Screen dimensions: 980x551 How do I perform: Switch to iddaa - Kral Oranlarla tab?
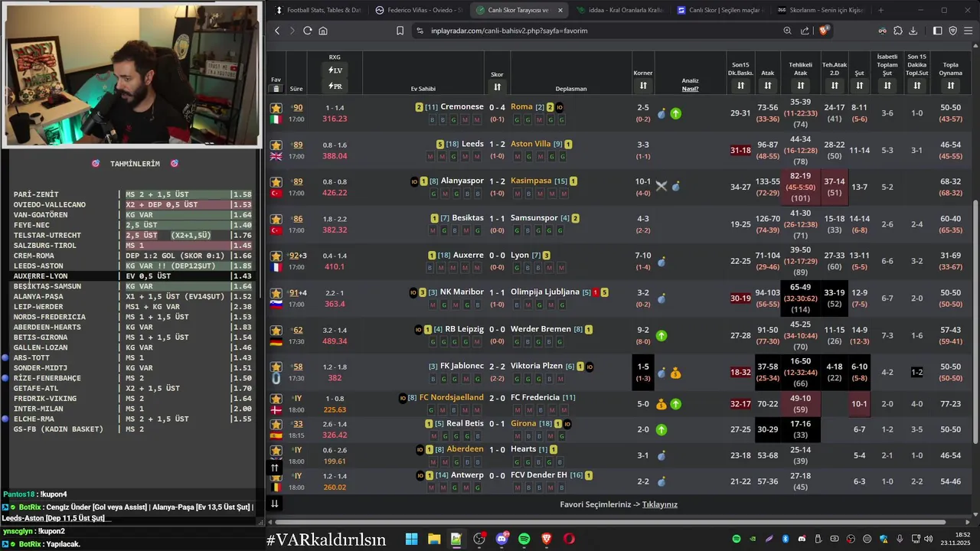[x=620, y=10]
